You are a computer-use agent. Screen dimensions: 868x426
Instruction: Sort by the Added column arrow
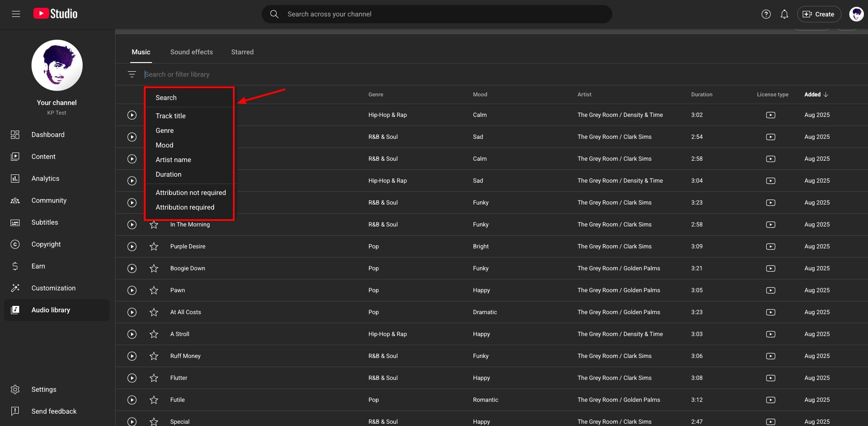(826, 95)
